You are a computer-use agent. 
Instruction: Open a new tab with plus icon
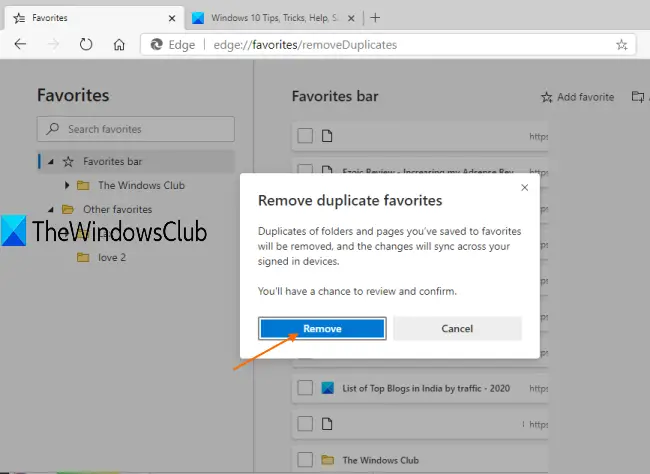(375, 18)
